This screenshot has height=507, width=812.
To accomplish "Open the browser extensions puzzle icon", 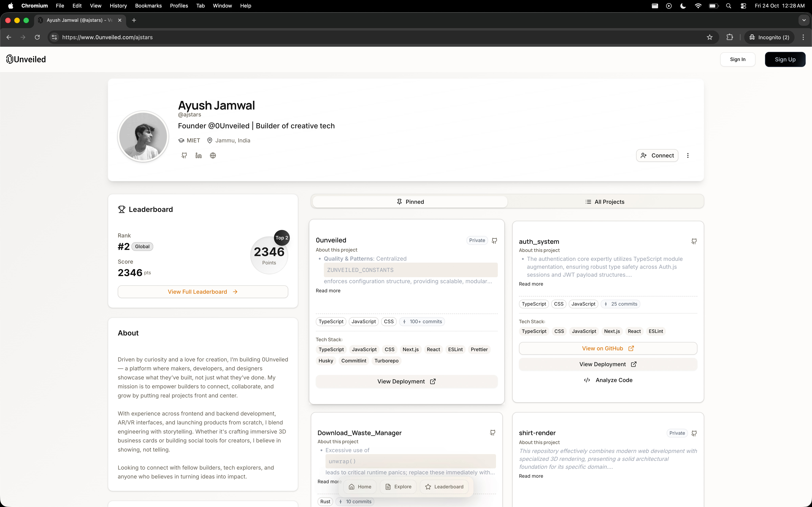I will (730, 37).
